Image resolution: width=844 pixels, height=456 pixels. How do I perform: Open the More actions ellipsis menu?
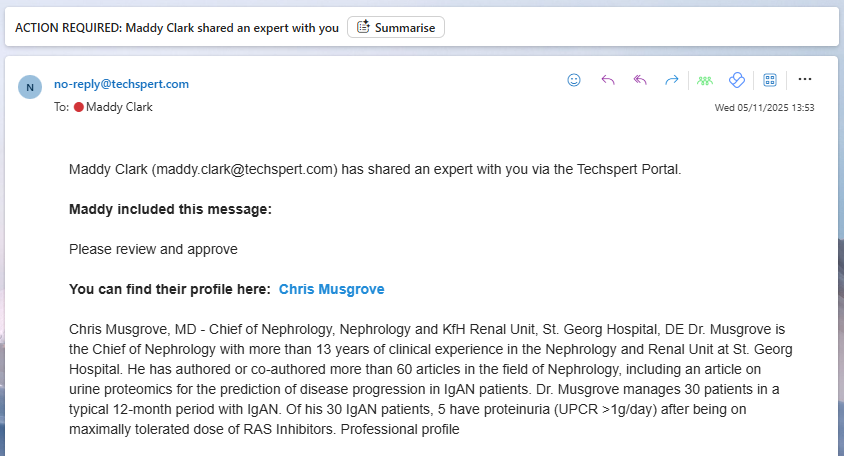(x=805, y=80)
